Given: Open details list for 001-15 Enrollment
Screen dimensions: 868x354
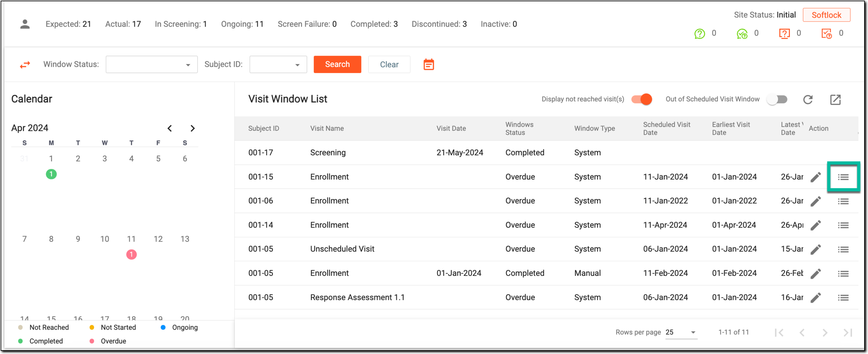Looking at the screenshot, I should tap(843, 177).
